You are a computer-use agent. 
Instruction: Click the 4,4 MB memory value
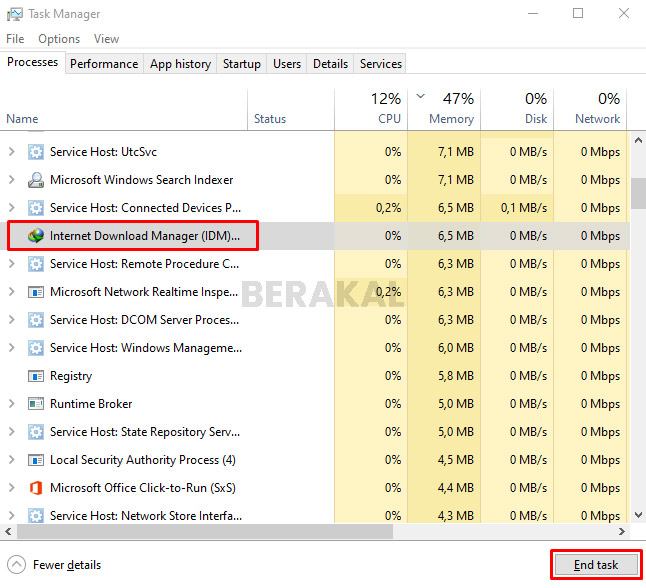point(456,488)
